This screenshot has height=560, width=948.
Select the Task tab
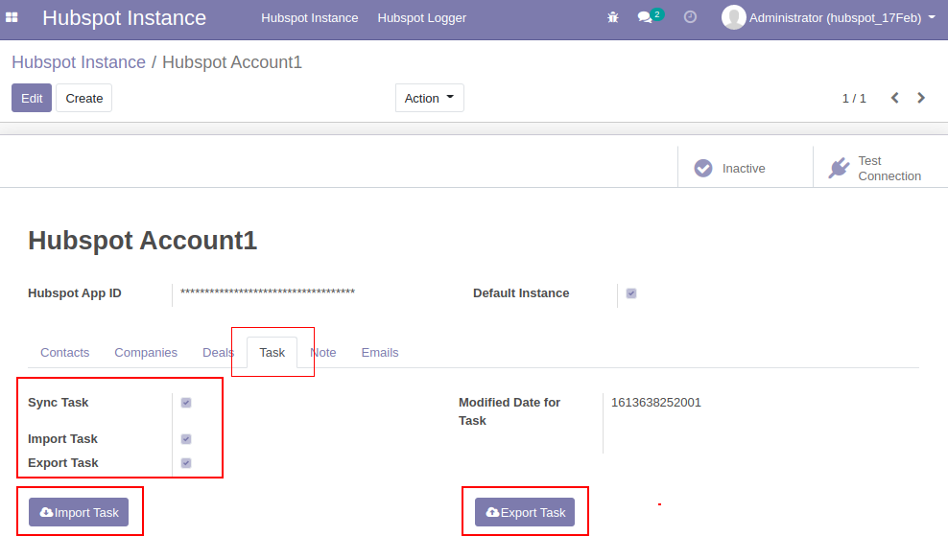point(273,353)
